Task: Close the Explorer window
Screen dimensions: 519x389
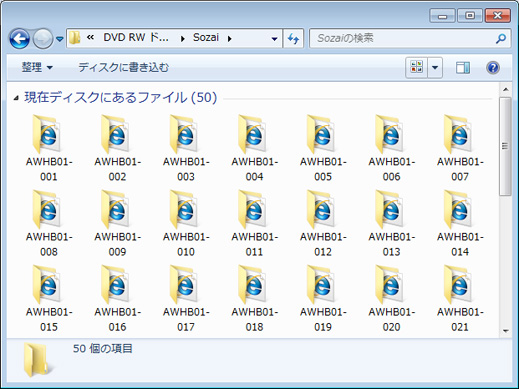Action: 498,16
